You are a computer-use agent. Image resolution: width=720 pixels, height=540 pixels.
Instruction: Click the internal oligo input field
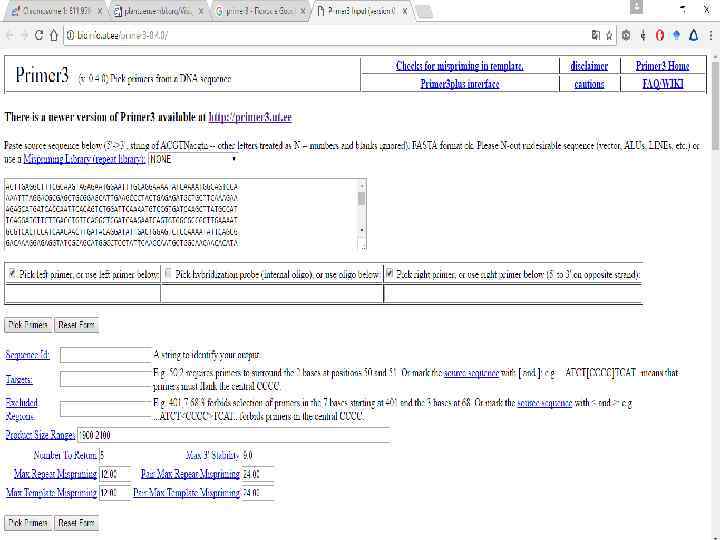[272, 294]
